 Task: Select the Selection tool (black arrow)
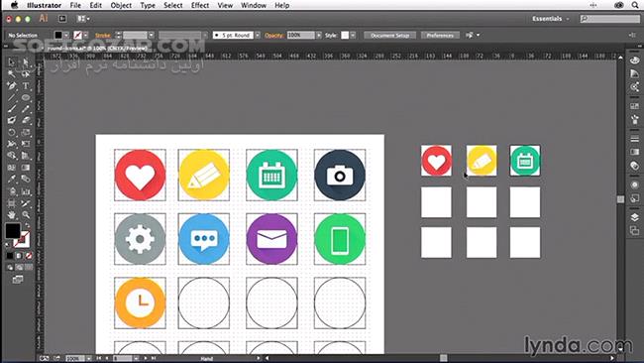click(12, 62)
